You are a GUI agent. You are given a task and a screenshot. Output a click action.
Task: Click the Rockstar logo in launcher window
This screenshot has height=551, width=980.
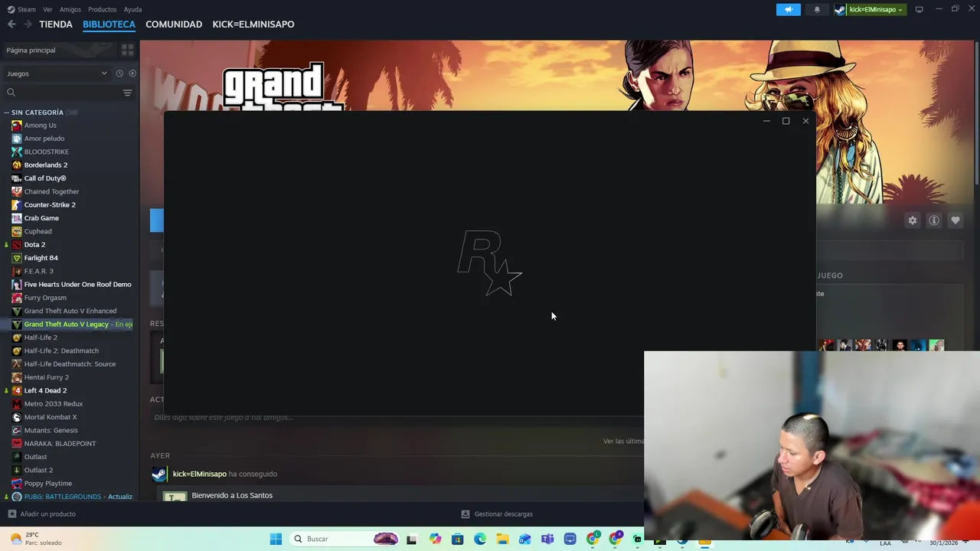(490, 263)
